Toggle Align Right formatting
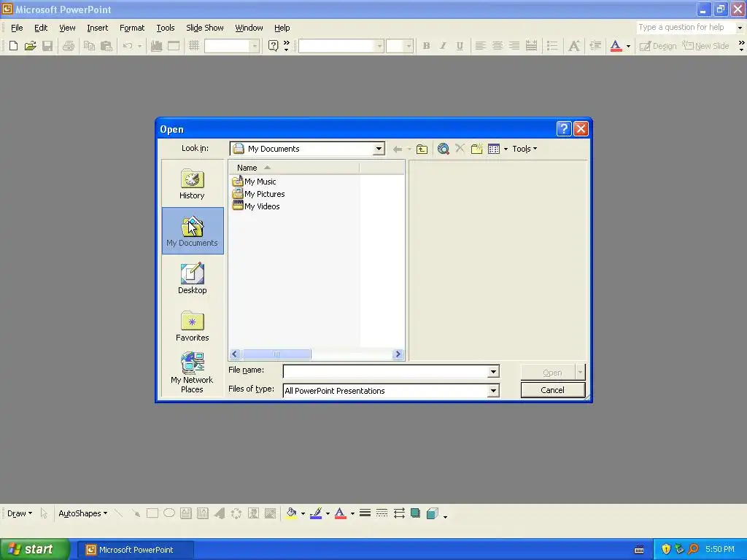Image resolution: width=747 pixels, height=560 pixels. tap(514, 46)
